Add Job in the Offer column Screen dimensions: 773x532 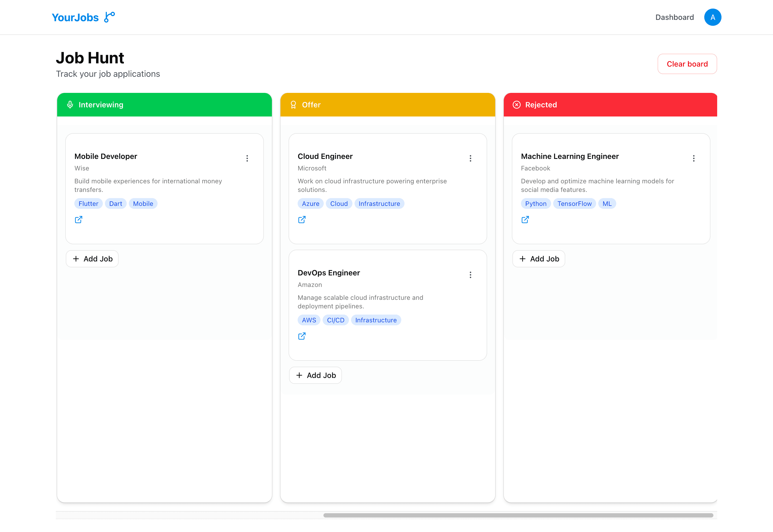(x=315, y=375)
